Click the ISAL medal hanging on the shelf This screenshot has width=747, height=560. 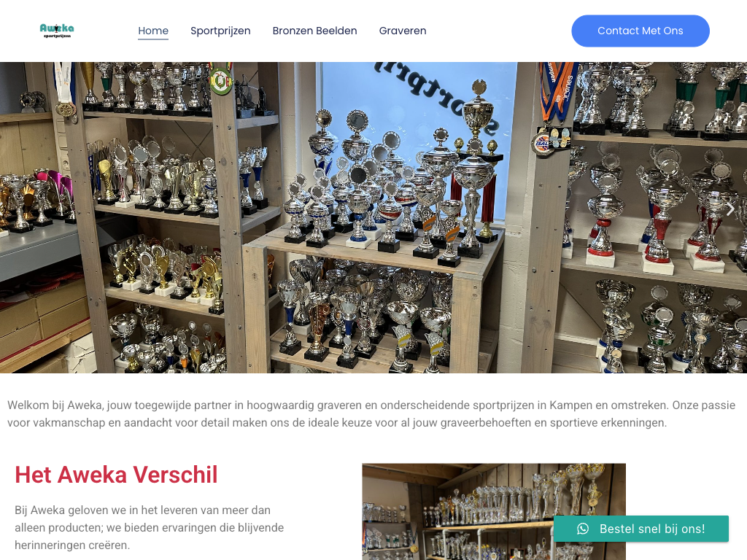pos(543,142)
